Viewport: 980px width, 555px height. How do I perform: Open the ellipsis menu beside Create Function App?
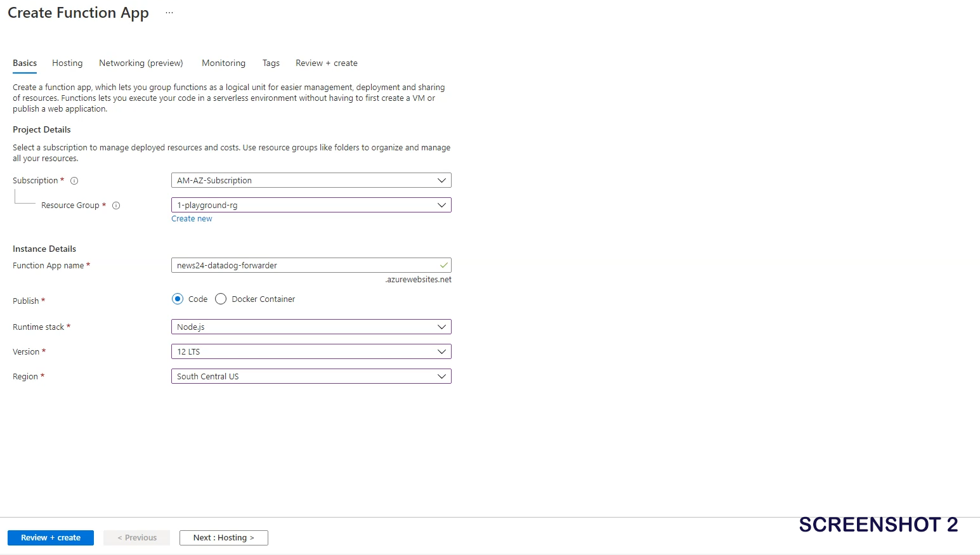(169, 13)
